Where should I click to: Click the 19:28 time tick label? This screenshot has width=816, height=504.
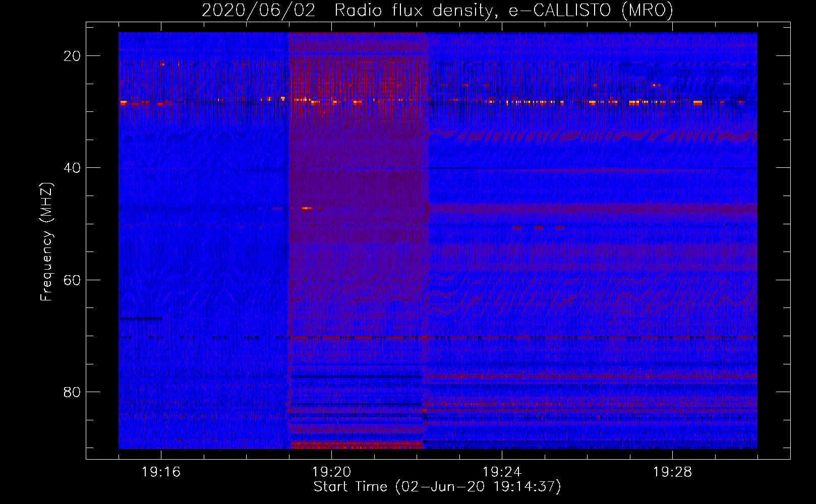click(x=672, y=472)
